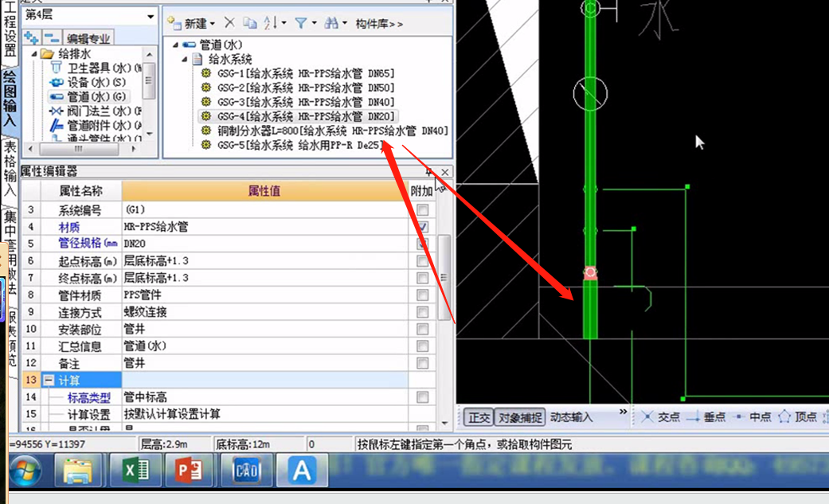Screen dimensions: 829x504
Task: Tick the 附加 checkbox for 安装部位
Action: 422,329
